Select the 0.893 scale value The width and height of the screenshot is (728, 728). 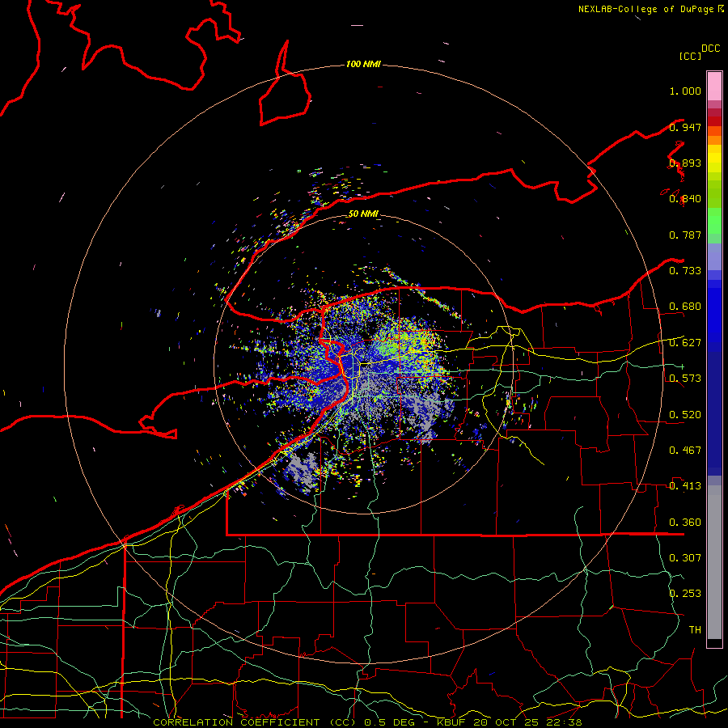(x=685, y=163)
